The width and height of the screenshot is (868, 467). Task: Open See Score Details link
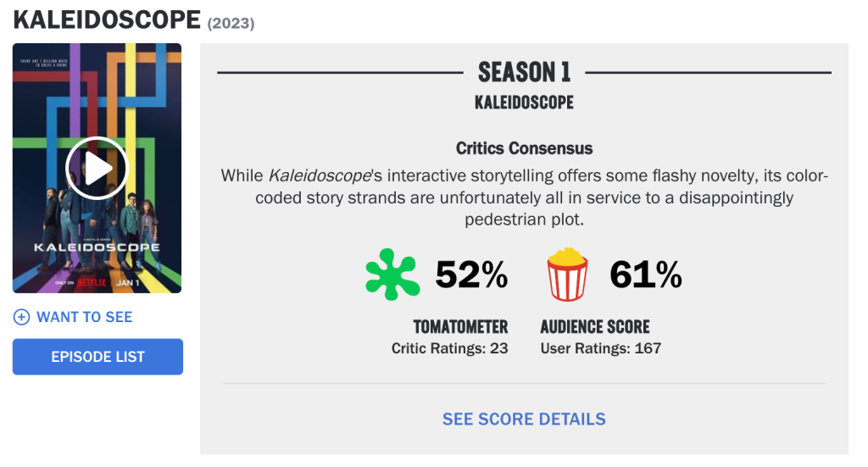524,419
